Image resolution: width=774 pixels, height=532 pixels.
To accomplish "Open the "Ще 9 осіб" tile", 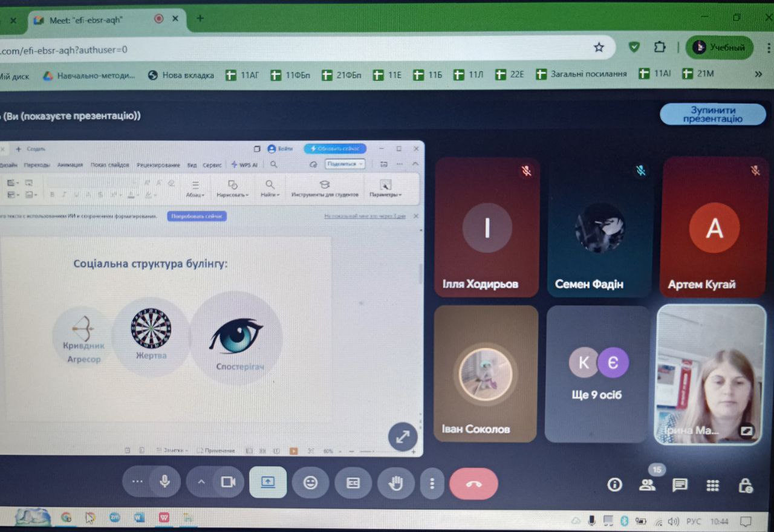I will pyautogui.click(x=597, y=374).
